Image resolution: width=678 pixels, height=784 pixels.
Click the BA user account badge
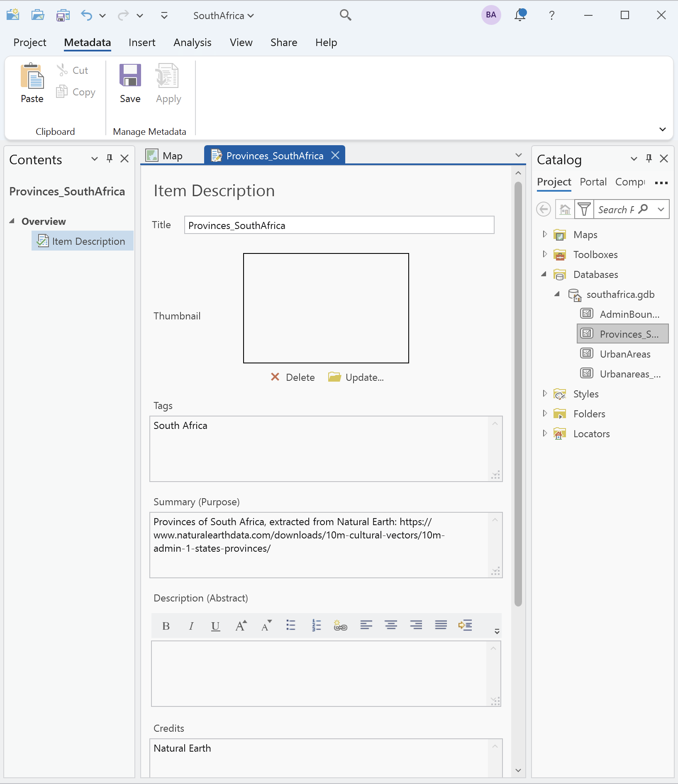click(491, 15)
